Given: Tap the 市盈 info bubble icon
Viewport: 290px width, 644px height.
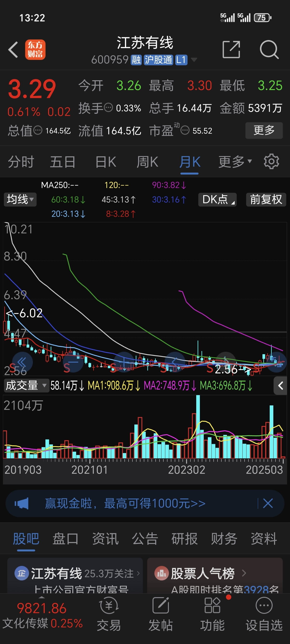Looking at the screenshot, I should [185, 130].
